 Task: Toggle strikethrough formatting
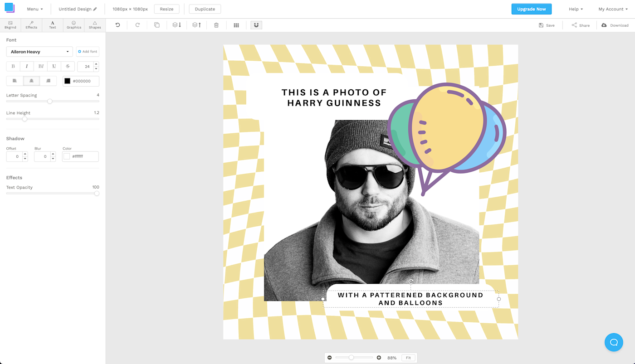pyautogui.click(x=68, y=66)
